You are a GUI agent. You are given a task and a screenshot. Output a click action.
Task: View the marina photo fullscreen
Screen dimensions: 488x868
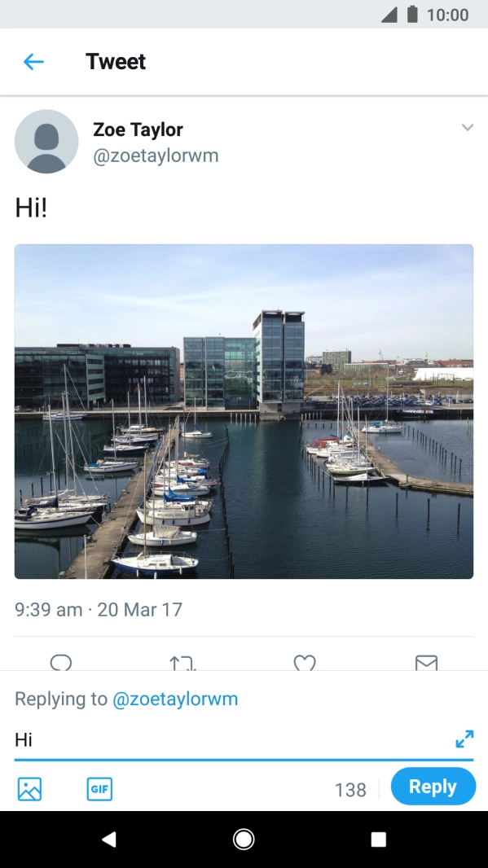[x=244, y=411]
